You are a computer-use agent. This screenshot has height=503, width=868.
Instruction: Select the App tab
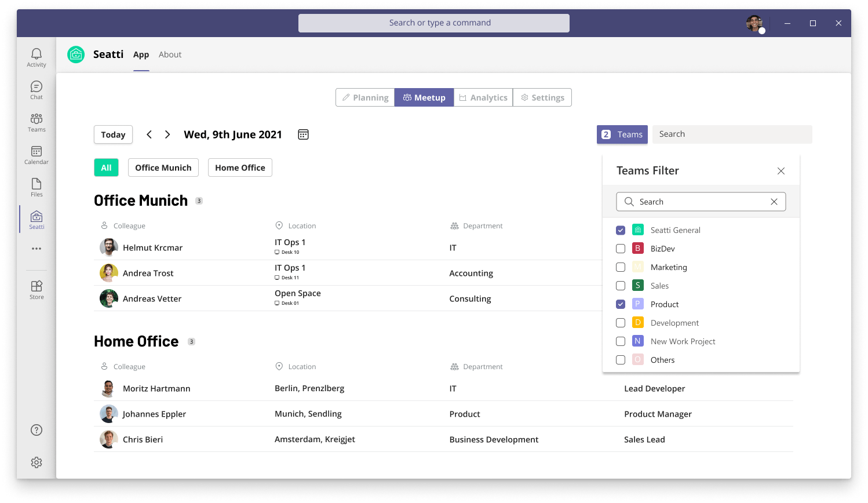pyautogui.click(x=141, y=54)
